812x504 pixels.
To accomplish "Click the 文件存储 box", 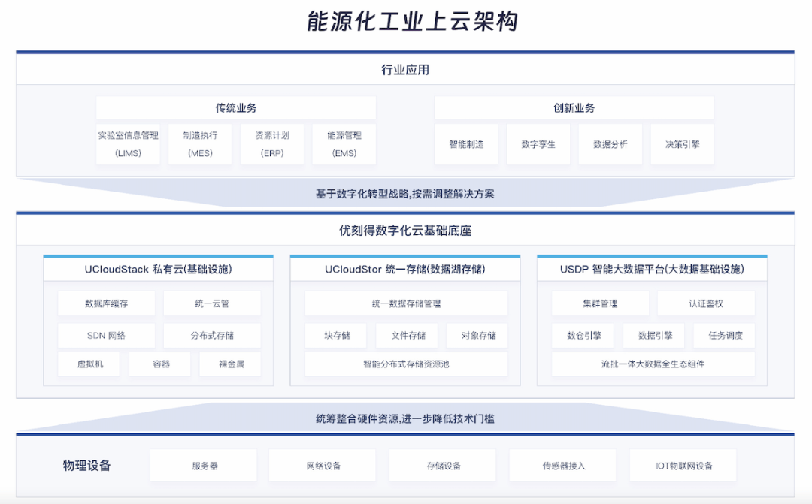I will 408,335.
